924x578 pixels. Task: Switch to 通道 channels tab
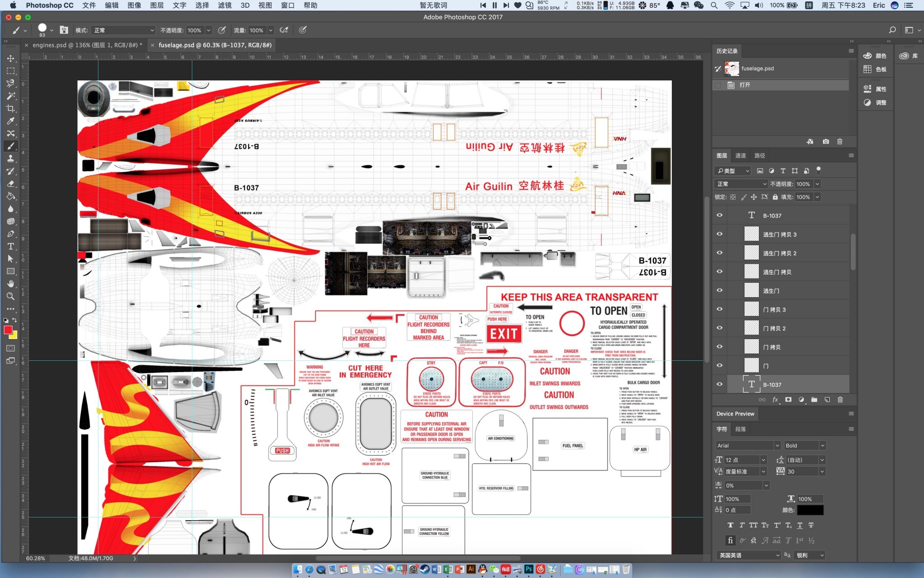click(x=740, y=156)
